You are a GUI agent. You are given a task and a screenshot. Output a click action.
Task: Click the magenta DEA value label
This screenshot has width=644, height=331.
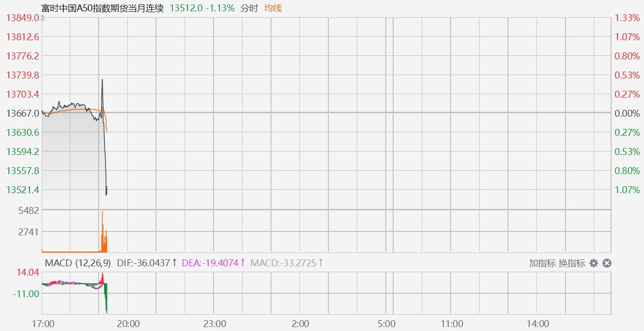pyautogui.click(x=213, y=263)
